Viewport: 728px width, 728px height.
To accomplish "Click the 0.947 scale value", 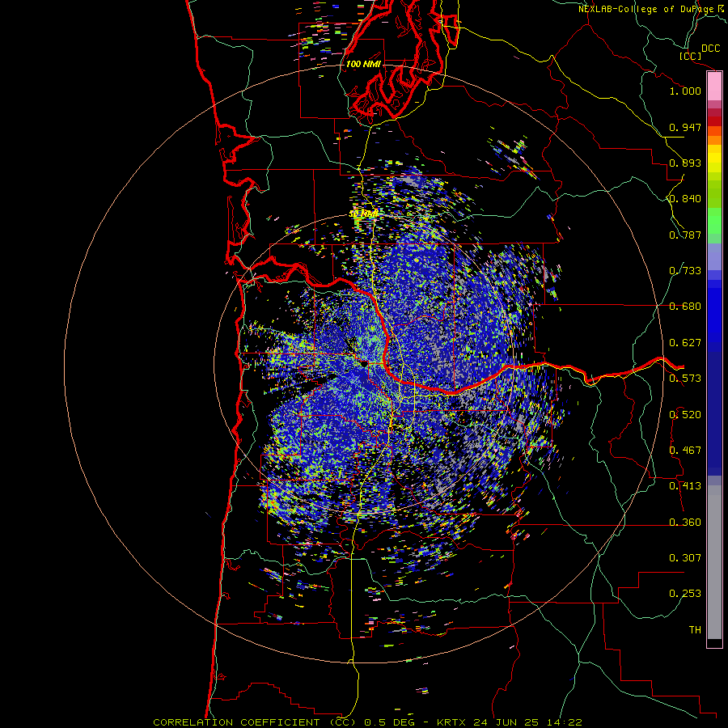I will point(685,127).
